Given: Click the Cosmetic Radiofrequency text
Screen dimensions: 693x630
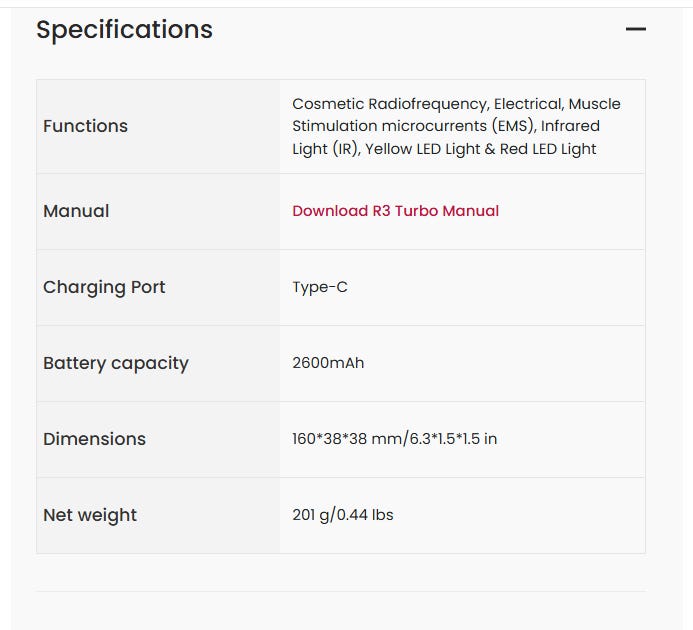Looking at the screenshot, I should 388,104.
